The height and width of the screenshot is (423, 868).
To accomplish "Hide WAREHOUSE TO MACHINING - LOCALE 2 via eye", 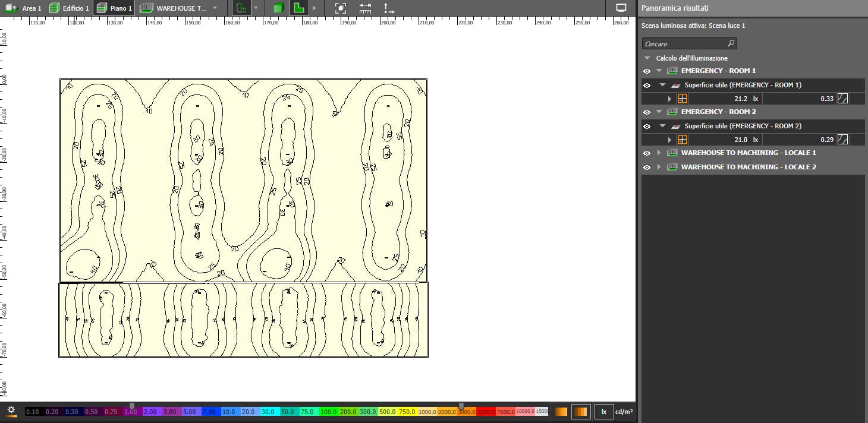I will click(x=647, y=167).
